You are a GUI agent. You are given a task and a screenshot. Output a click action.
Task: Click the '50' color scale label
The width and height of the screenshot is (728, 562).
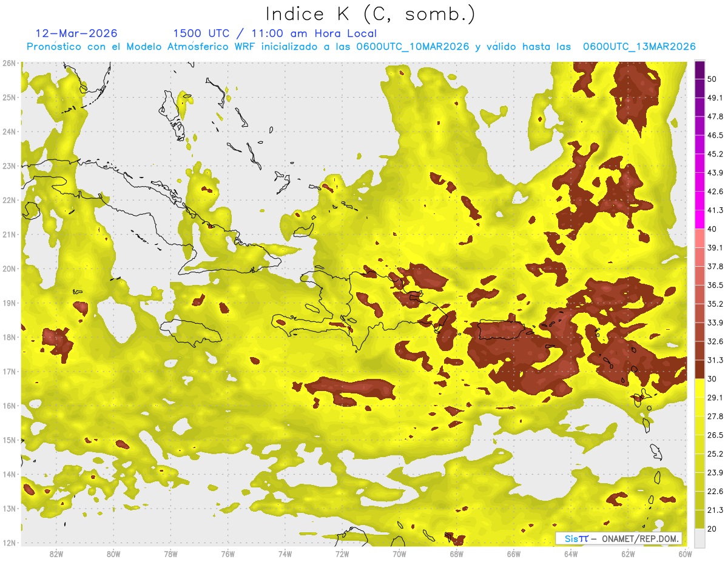[x=713, y=79]
